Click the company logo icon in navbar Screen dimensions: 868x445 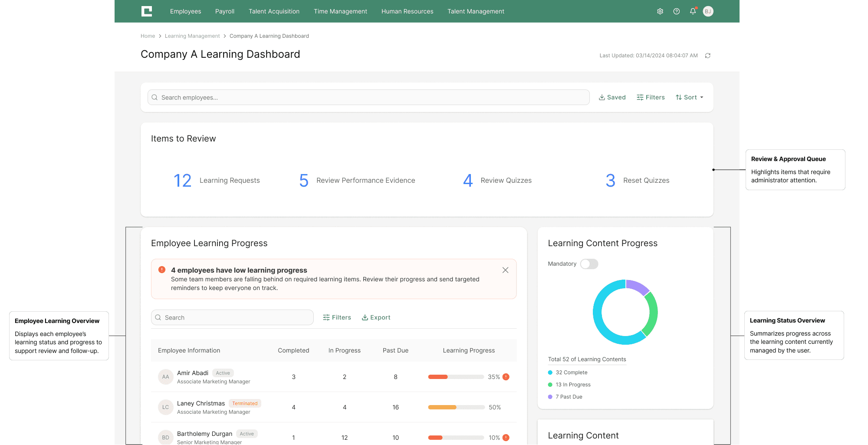[147, 11]
